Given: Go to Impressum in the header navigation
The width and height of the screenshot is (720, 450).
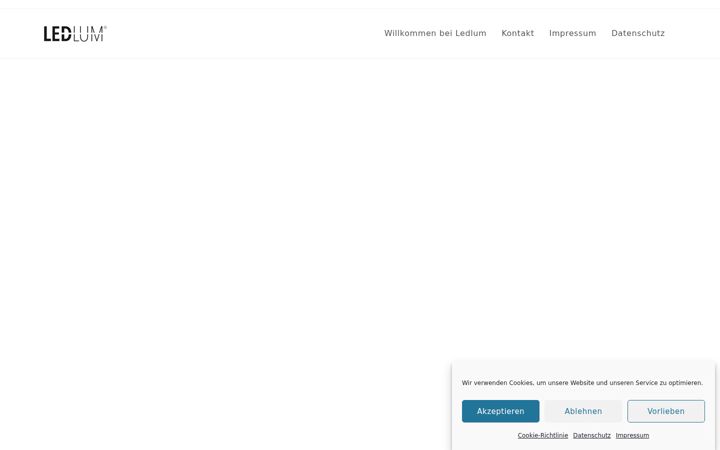Looking at the screenshot, I should click(x=573, y=33).
